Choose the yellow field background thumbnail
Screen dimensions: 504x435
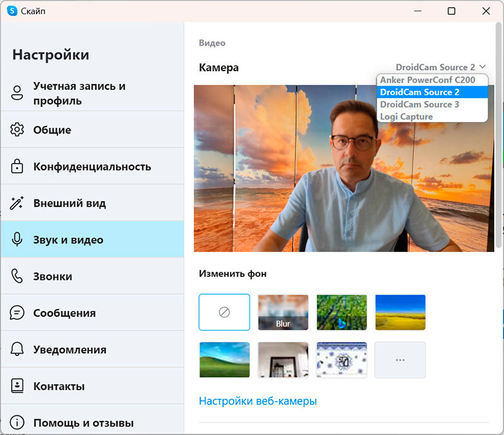tap(400, 312)
